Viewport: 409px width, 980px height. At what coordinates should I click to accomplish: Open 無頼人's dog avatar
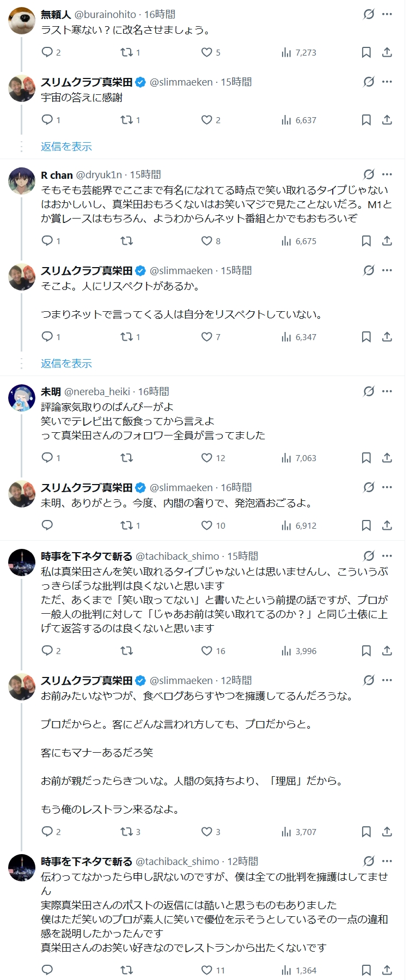click(22, 21)
